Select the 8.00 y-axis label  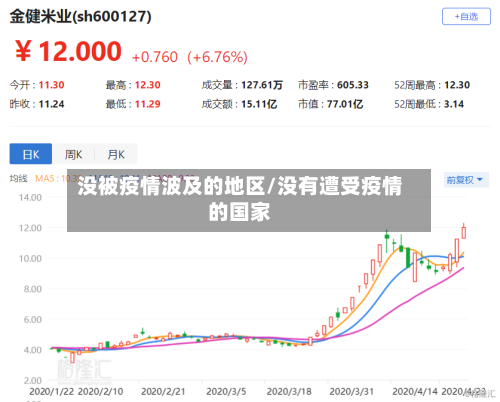point(33,289)
